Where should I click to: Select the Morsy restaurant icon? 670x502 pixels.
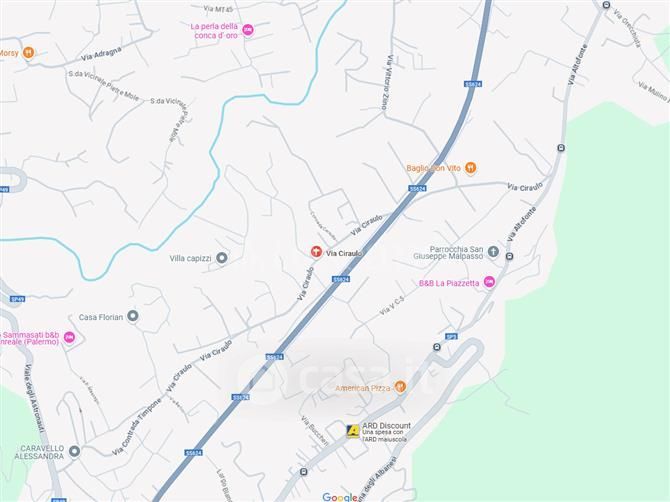[x=29, y=53]
